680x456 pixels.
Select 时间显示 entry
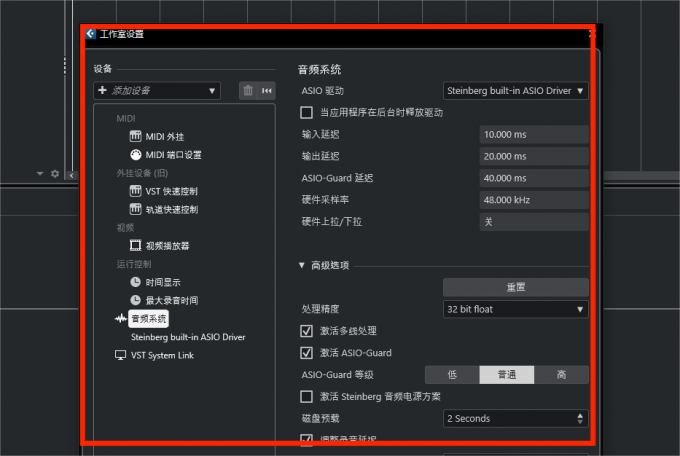pos(163,282)
